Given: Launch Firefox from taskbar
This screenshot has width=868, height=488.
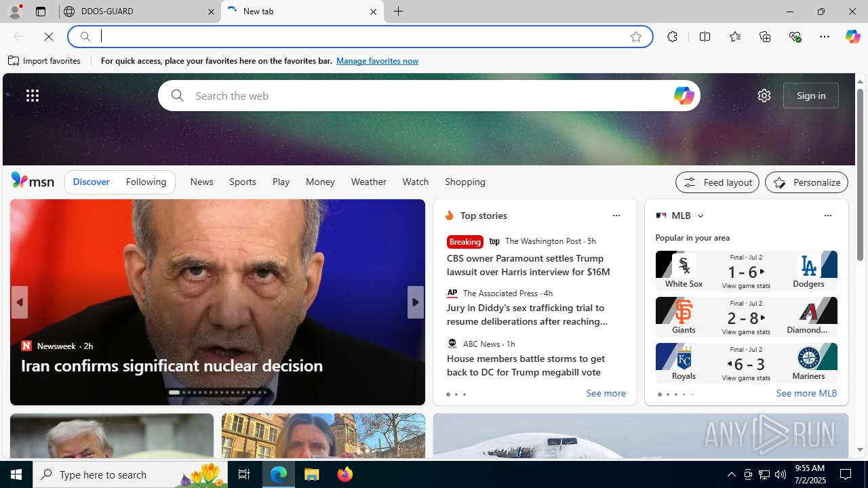Looking at the screenshot, I should (344, 474).
